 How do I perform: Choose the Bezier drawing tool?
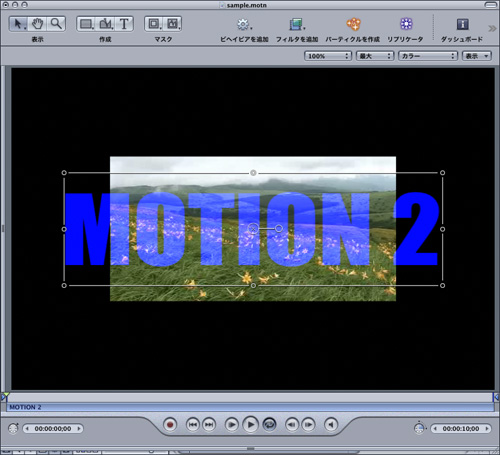(x=106, y=24)
